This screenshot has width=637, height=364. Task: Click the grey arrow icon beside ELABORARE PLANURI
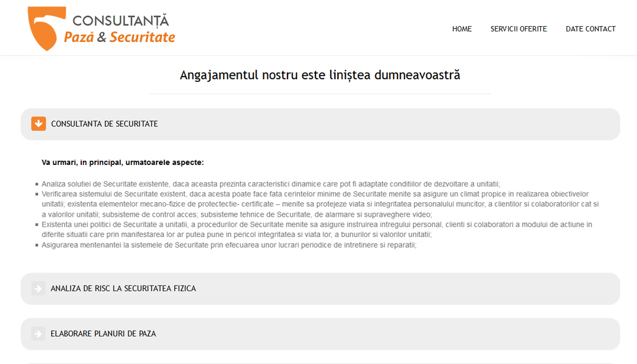pos(38,333)
